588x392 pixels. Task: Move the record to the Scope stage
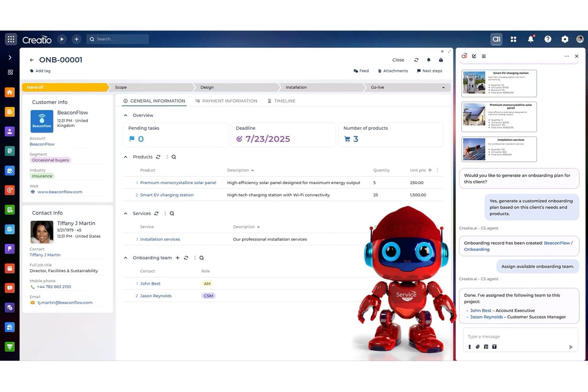click(x=151, y=87)
